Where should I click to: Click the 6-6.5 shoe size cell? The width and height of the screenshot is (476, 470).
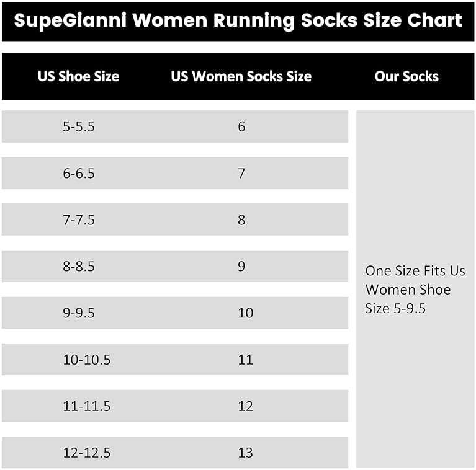[x=79, y=174]
